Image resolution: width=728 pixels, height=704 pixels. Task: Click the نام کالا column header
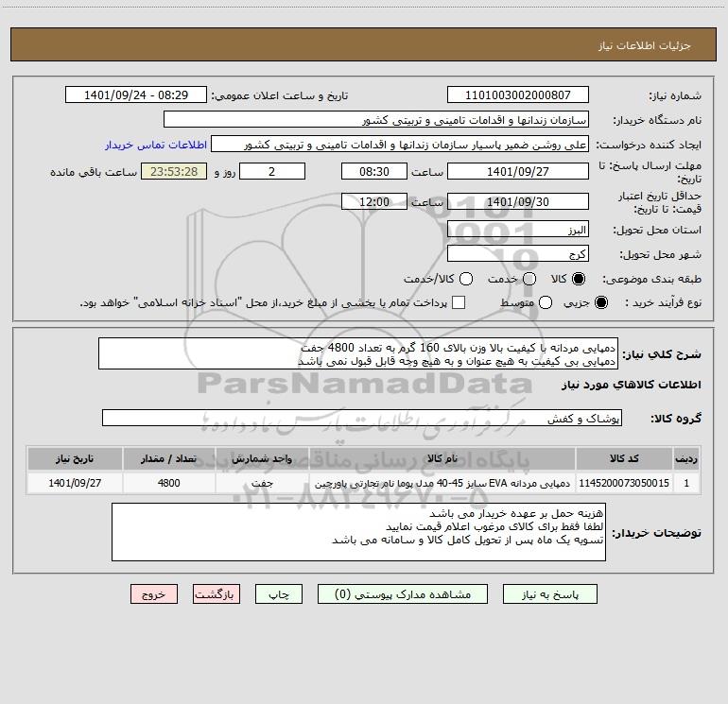click(442, 458)
